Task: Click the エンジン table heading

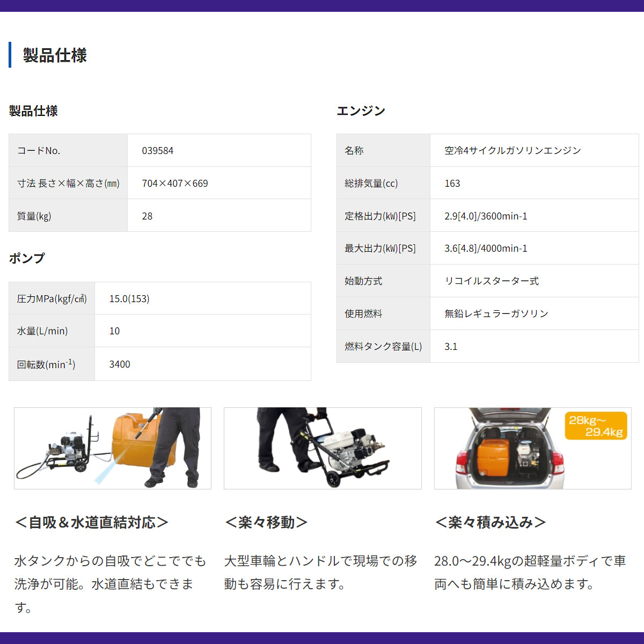Action: (x=361, y=111)
